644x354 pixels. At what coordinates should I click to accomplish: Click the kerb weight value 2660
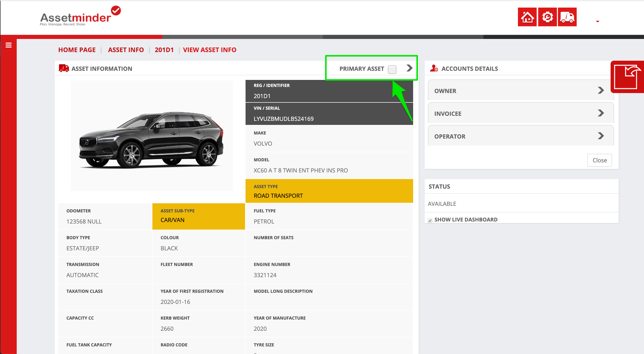coord(167,329)
